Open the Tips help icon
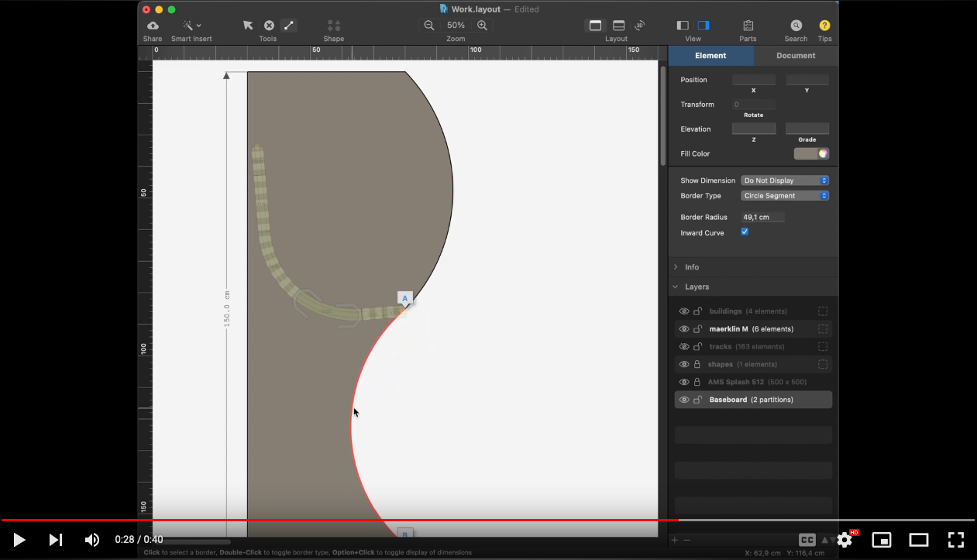This screenshot has width=977, height=560. (824, 26)
